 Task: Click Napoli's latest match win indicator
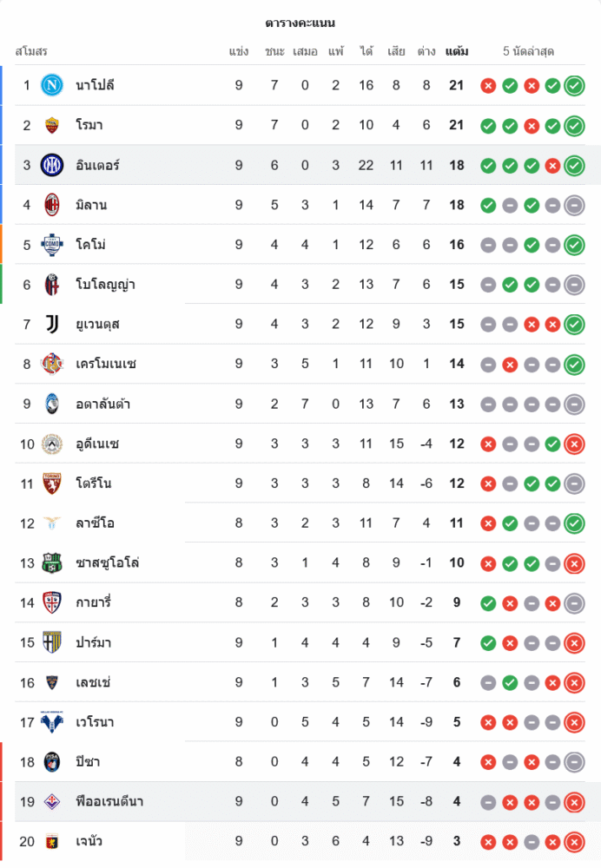tap(574, 85)
